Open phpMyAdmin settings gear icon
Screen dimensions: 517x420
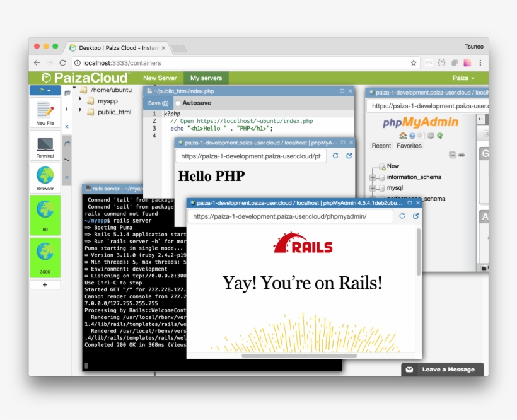431,136
